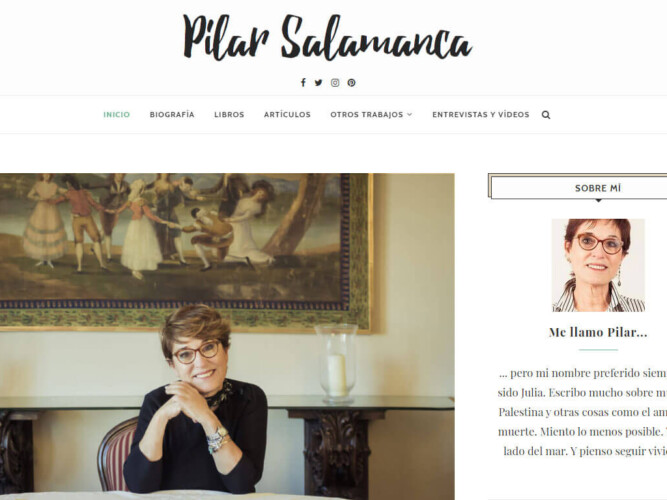Click the candle vase in the photo
This screenshot has height=500, width=667.
[338, 363]
